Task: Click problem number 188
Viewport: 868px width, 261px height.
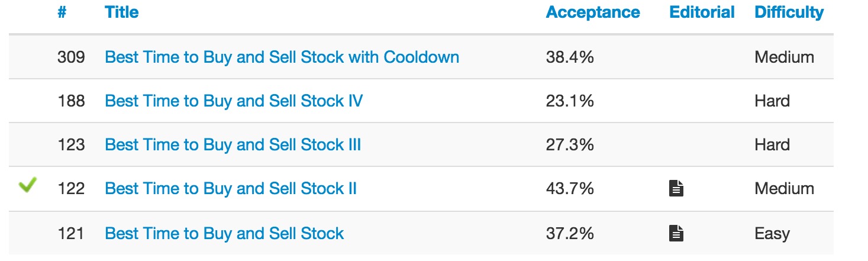Action: pyautogui.click(x=71, y=101)
